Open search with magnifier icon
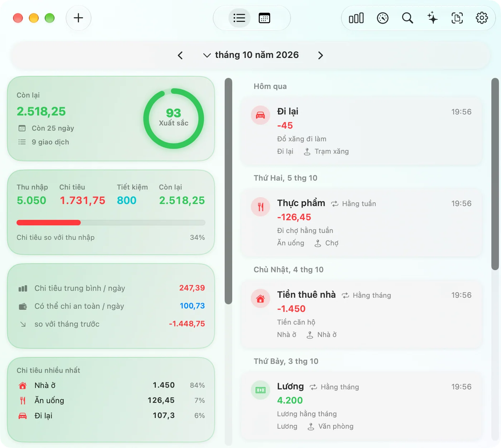The height and width of the screenshot is (448, 501). pyautogui.click(x=407, y=18)
